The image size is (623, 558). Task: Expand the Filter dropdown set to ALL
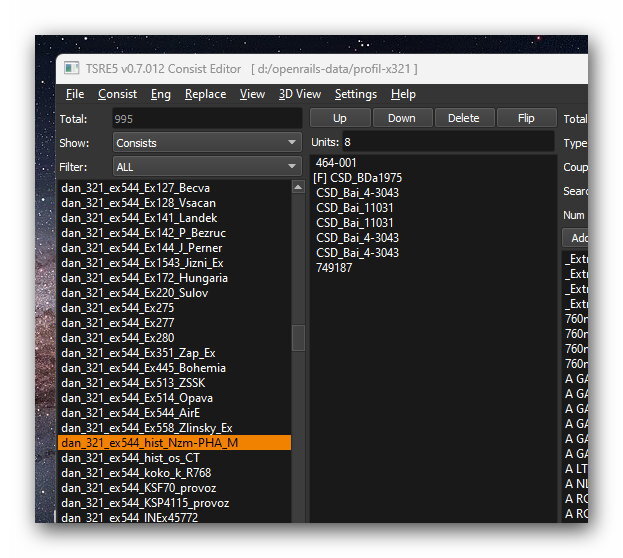pyautogui.click(x=206, y=167)
